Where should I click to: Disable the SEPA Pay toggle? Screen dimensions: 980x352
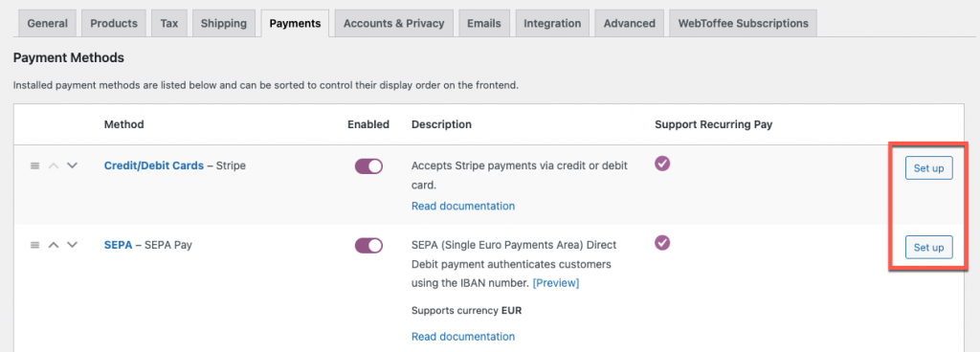368,245
